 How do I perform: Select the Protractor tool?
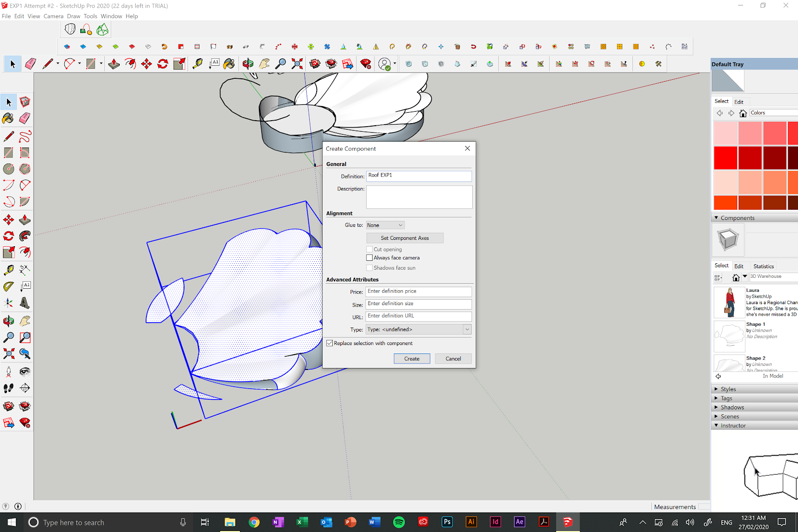coord(8,287)
